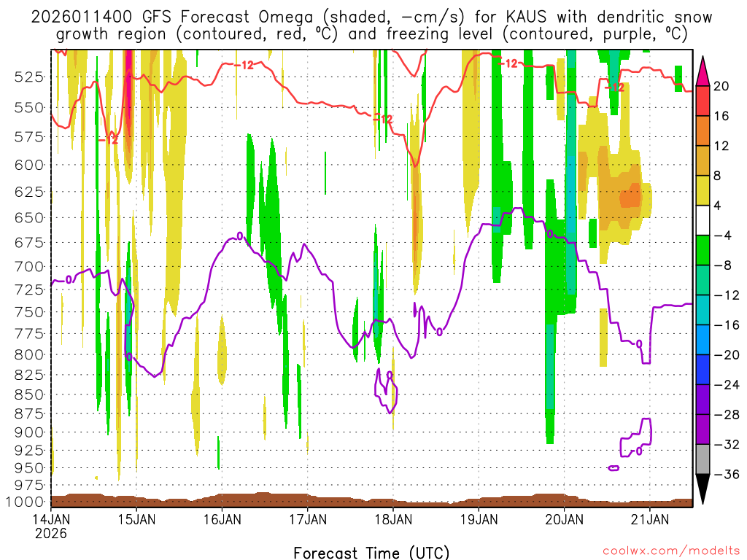
Task: Click the 16JAN date label
Action: 222,519
